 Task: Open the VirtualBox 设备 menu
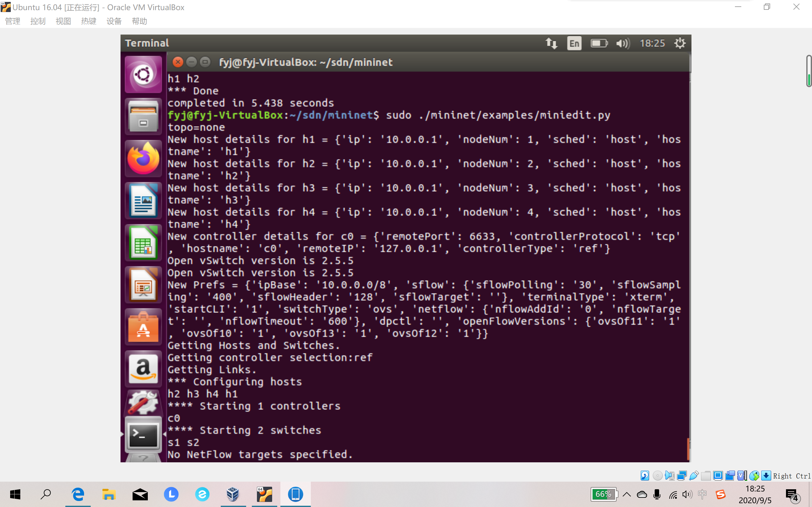pyautogui.click(x=114, y=22)
